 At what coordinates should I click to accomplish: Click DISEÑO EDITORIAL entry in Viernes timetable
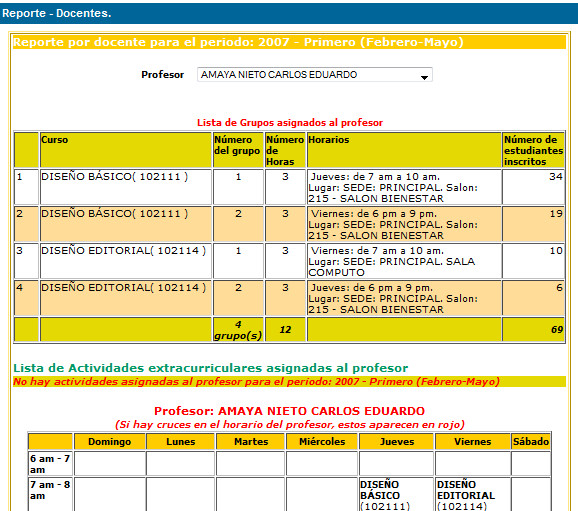click(466, 495)
